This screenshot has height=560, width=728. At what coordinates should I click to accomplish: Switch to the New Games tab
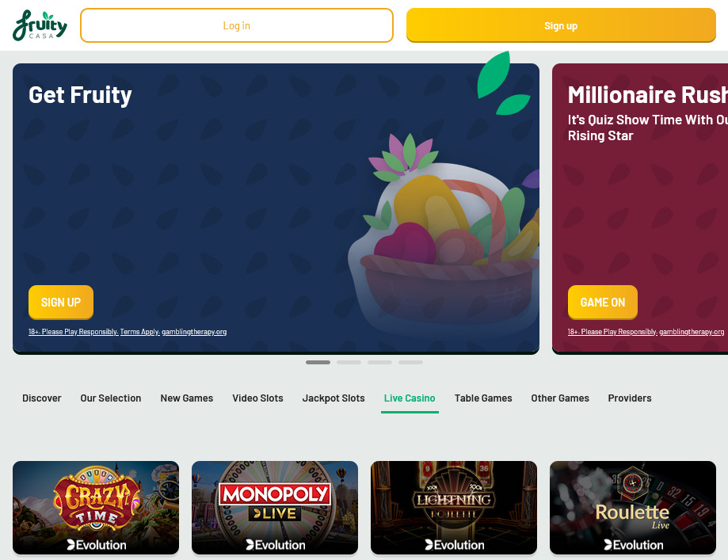click(187, 398)
